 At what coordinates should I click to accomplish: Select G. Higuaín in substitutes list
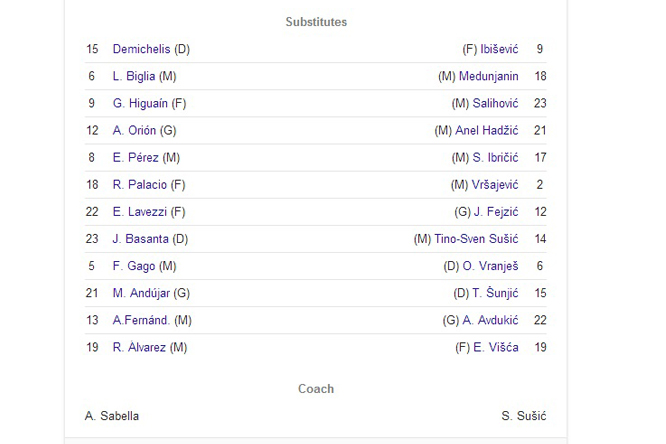coord(140,104)
